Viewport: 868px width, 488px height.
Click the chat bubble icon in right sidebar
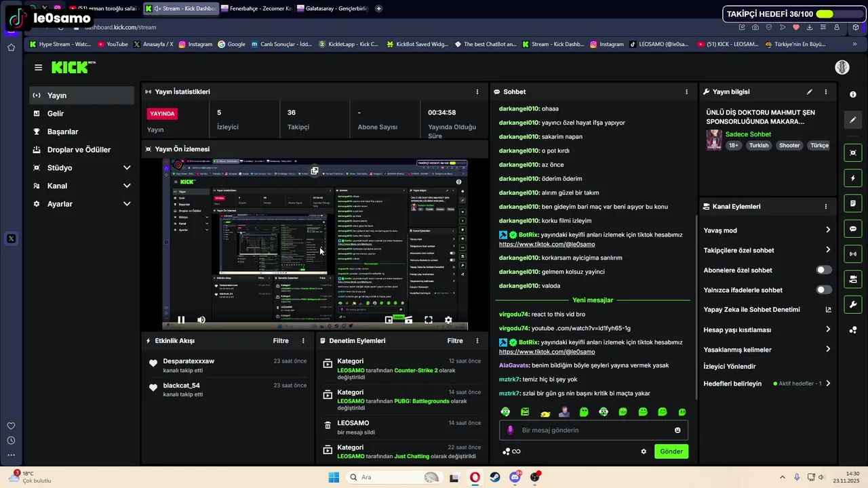pyautogui.click(x=853, y=228)
